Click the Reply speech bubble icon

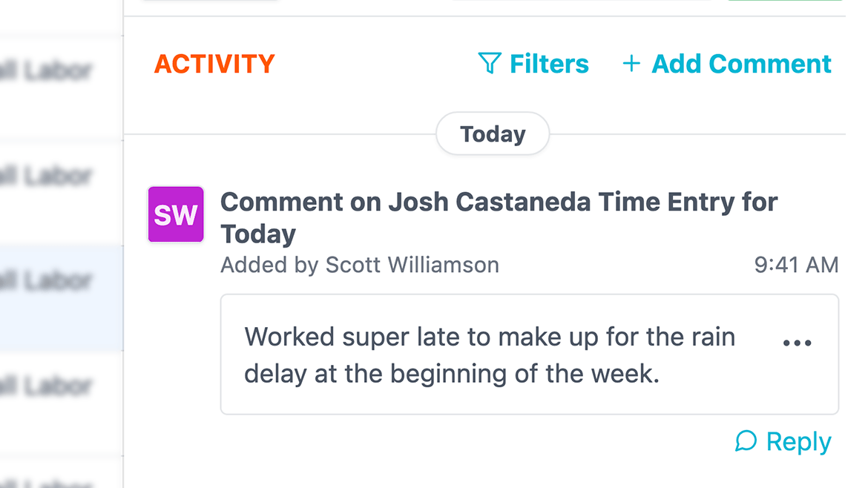click(746, 441)
